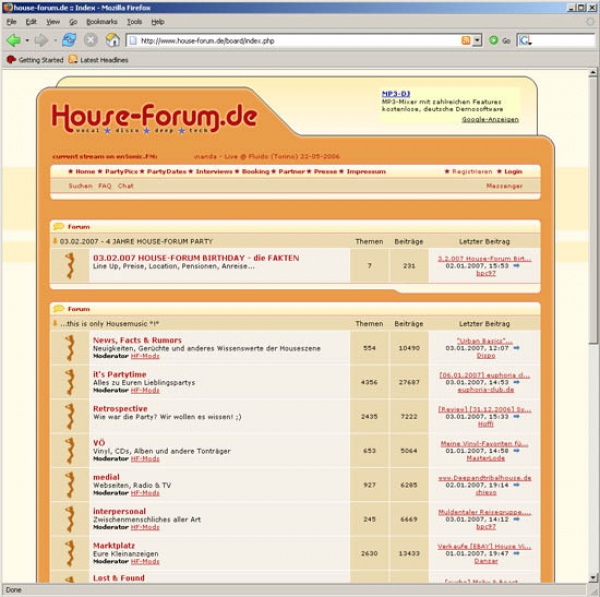Open the Impressum navigation link
Image resolution: width=600 pixels, height=597 pixels.
click(366, 171)
